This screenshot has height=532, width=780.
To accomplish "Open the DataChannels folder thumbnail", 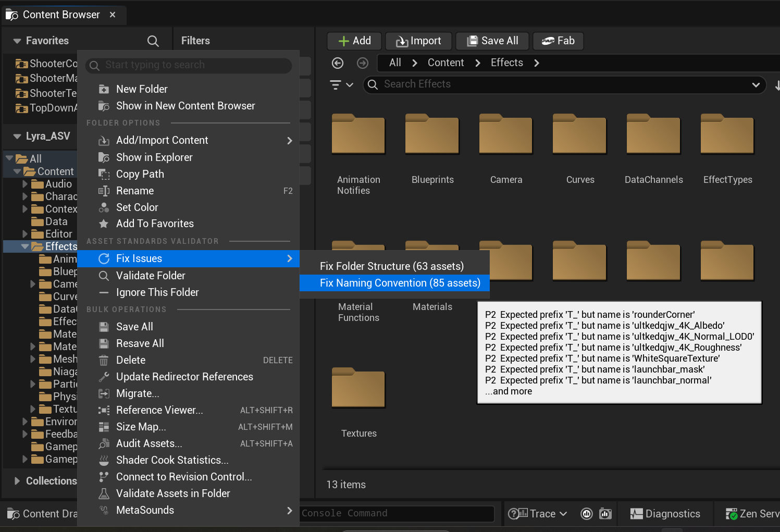I will (x=653, y=134).
